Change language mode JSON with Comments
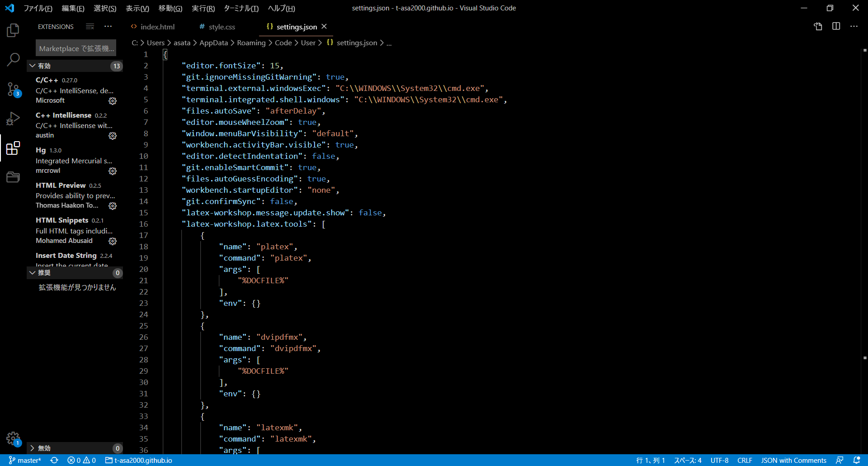The image size is (868, 466). 793,460
